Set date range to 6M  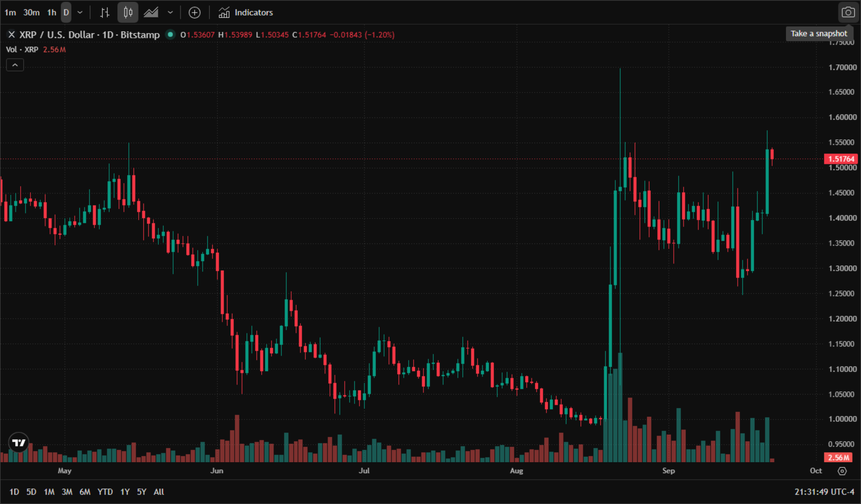point(85,492)
